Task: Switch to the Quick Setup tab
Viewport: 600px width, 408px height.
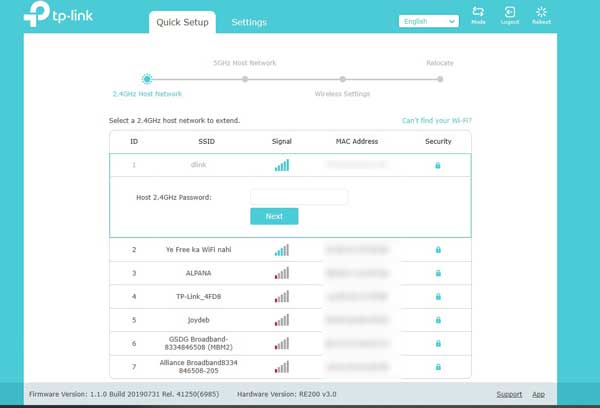Action: pos(183,22)
